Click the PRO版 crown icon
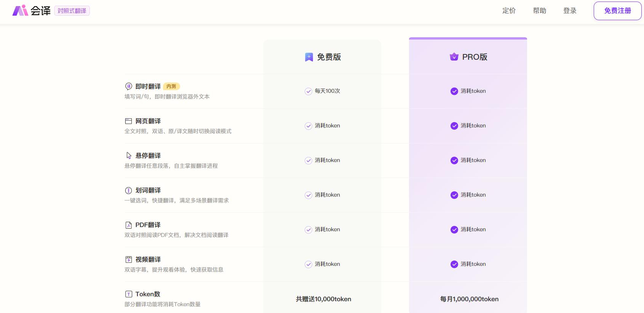This screenshot has width=644, height=313. (x=454, y=57)
